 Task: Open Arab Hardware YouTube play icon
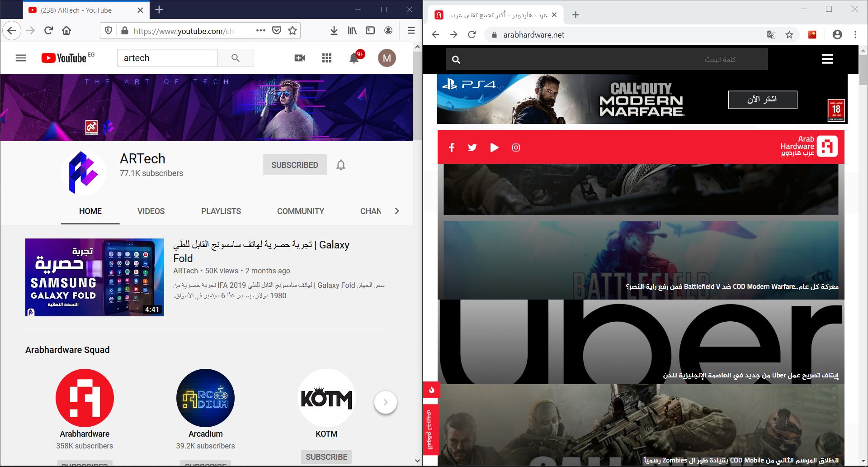click(494, 148)
